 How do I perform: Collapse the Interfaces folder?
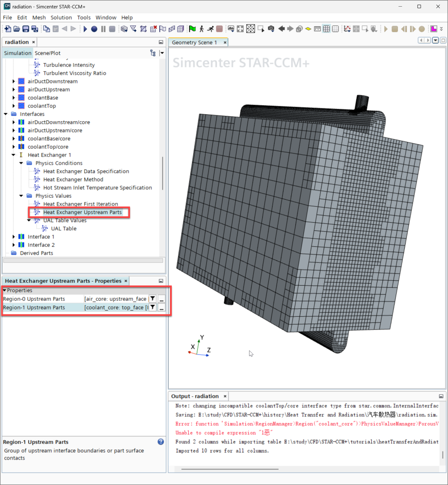pos(5,114)
